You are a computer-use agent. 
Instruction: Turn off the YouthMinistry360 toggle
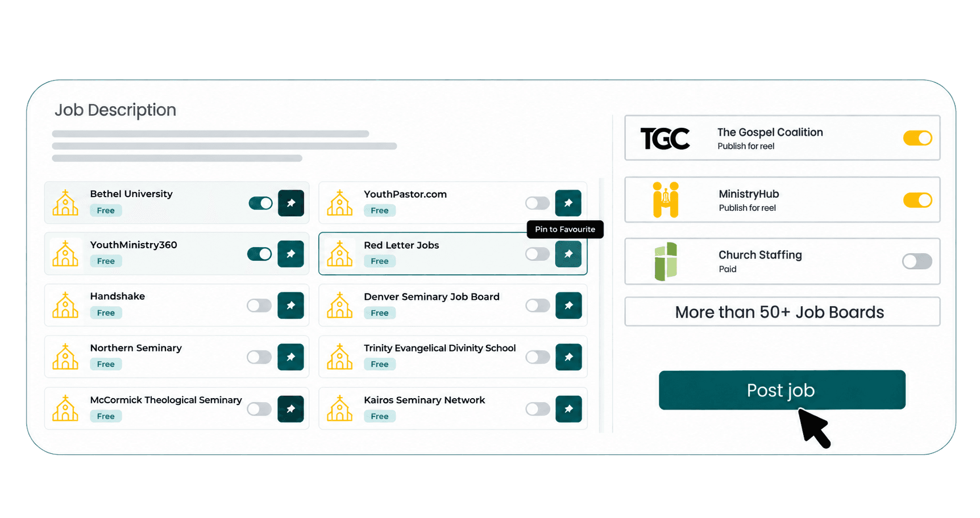coord(260,254)
